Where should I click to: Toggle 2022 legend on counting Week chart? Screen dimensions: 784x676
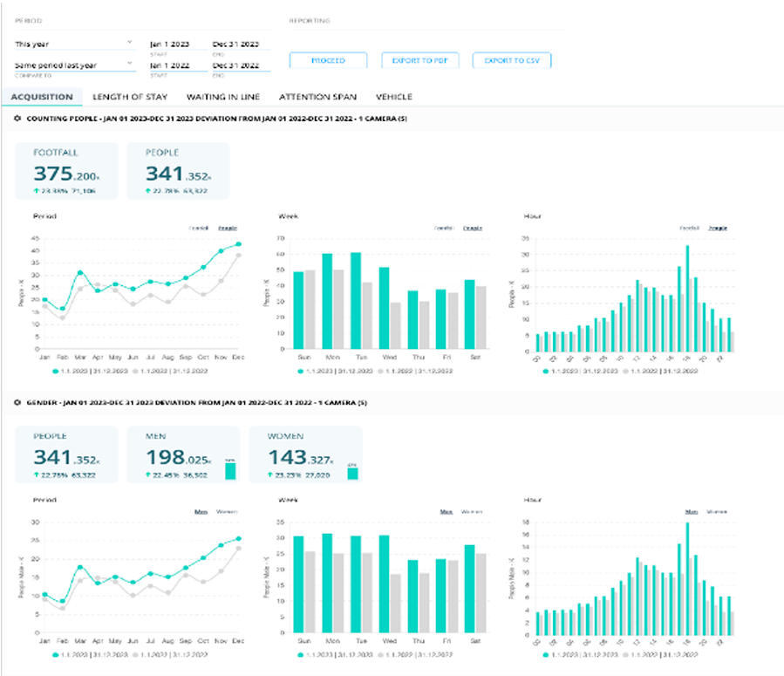click(415, 371)
